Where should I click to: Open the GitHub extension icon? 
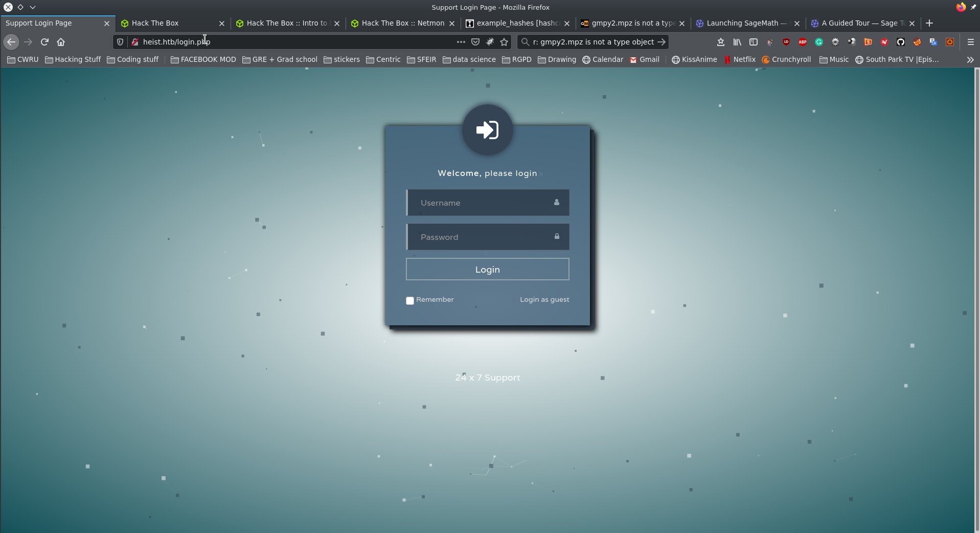[x=901, y=42]
